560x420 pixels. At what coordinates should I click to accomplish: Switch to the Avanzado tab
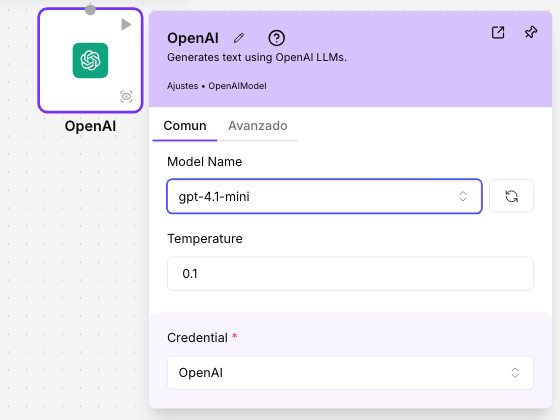click(258, 126)
